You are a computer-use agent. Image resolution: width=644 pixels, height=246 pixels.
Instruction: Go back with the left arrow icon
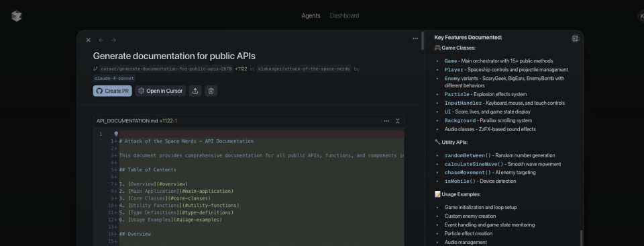[x=101, y=40]
